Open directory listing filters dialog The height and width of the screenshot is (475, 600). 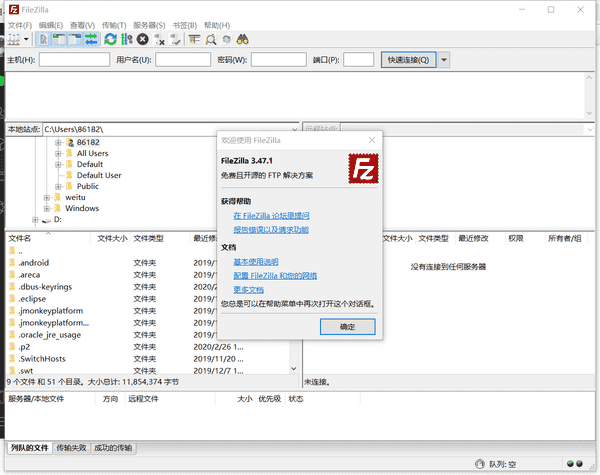pos(195,39)
